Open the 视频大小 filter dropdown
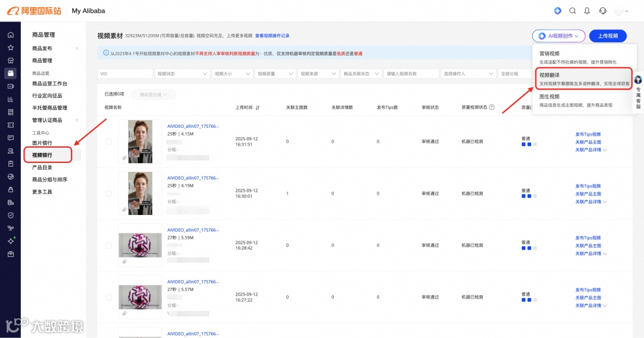This screenshot has width=644, height=338. pos(232,73)
